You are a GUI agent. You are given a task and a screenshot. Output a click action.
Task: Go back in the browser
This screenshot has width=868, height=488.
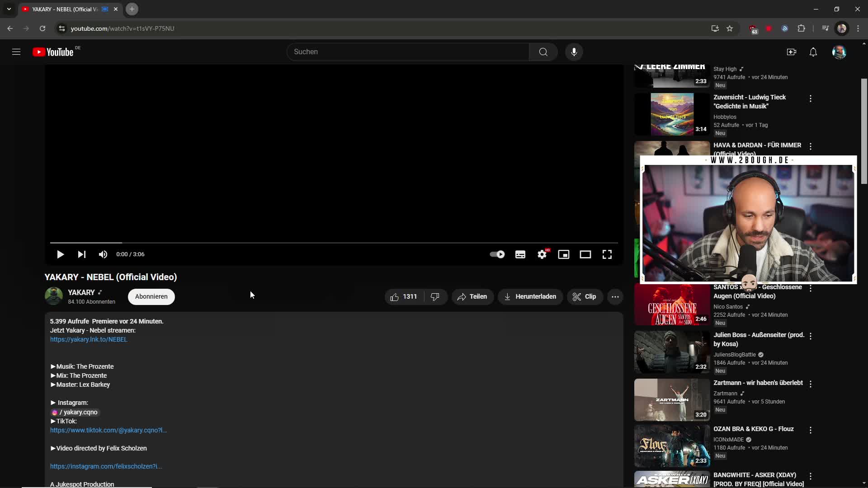tap(10, 28)
